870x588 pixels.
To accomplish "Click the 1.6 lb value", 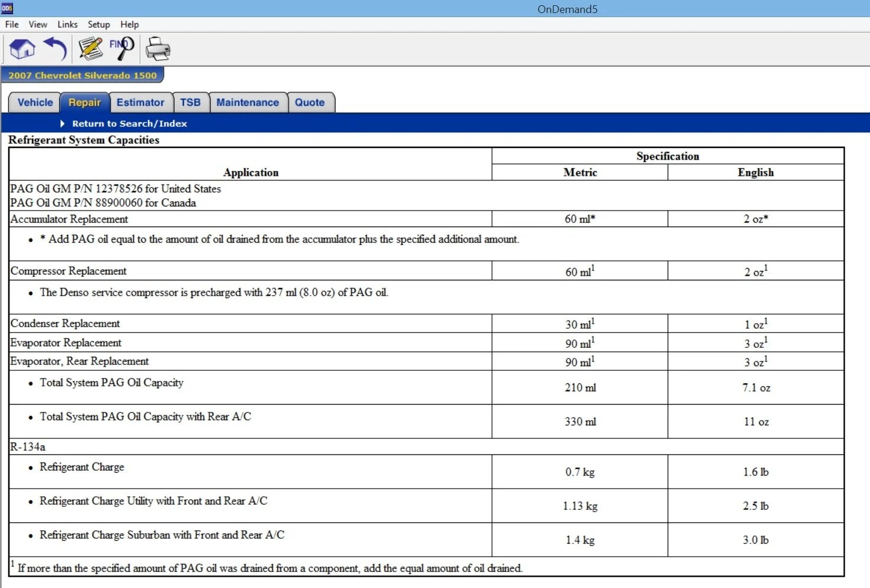I will click(756, 472).
